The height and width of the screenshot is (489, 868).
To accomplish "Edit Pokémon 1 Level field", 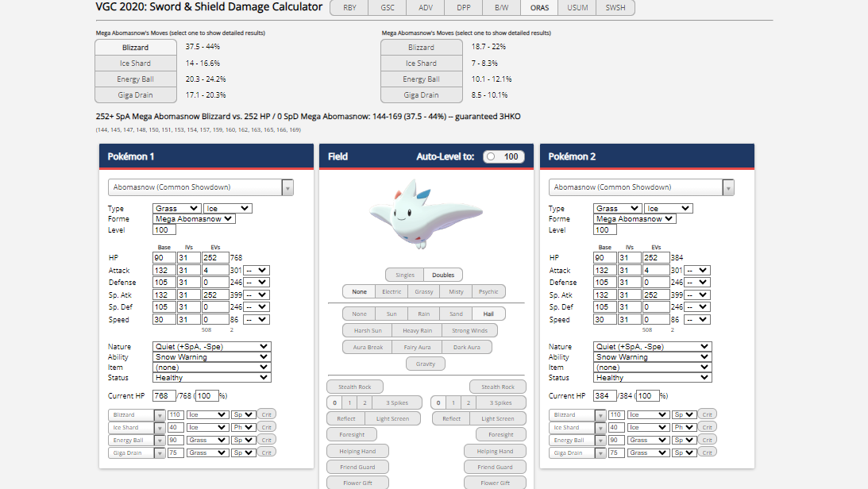I will (x=164, y=230).
